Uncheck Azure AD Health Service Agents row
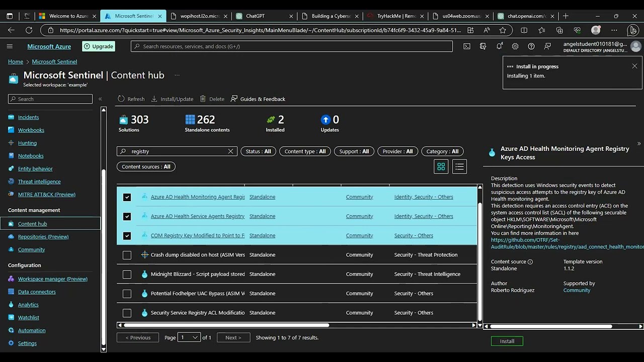 coord(127,216)
